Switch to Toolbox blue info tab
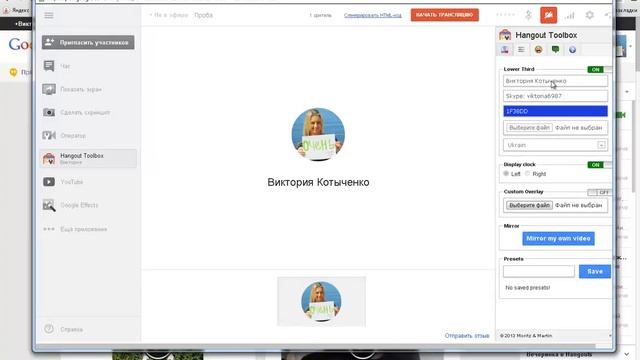 coord(572,50)
